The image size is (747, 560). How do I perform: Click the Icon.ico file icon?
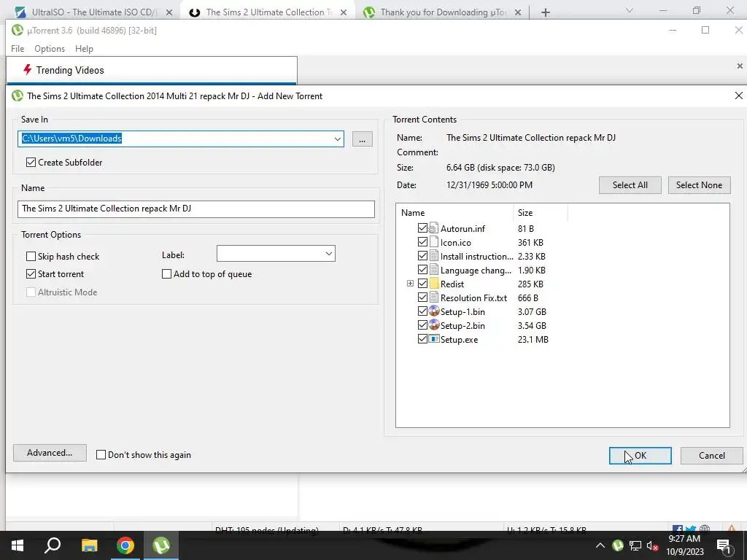tap(433, 242)
